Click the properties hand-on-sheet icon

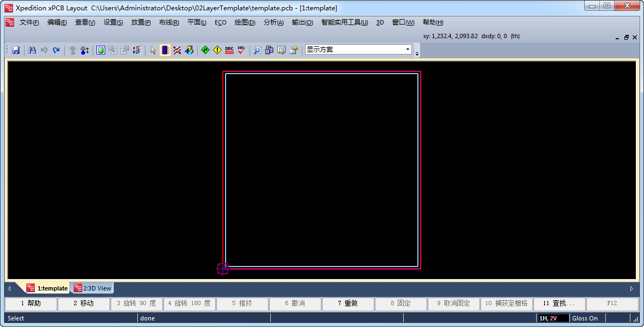294,50
